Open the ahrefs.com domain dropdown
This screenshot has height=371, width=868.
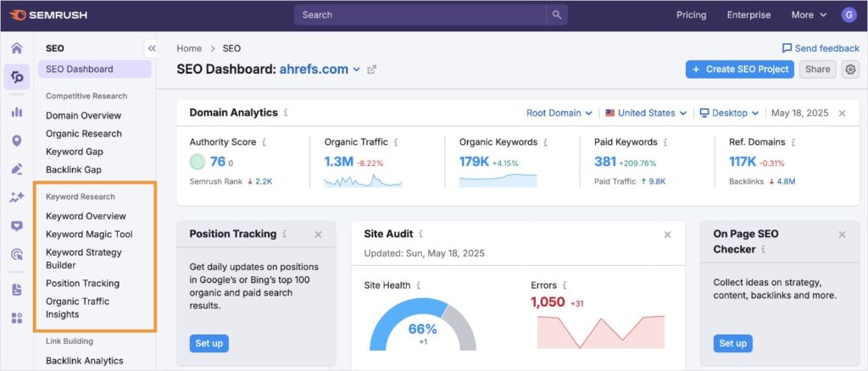click(x=320, y=69)
